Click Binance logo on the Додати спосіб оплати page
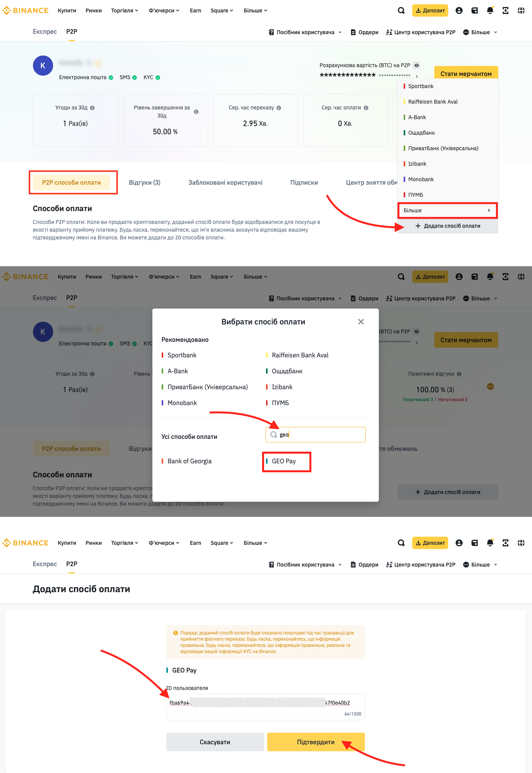Viewport: 532px width, 773px height. 26,543
